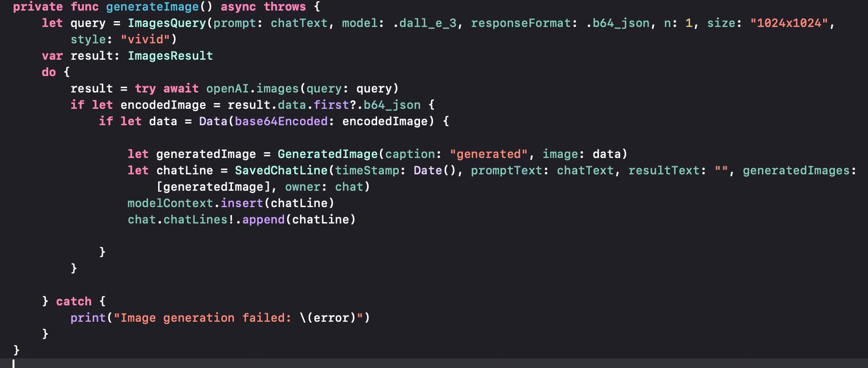Click the encodedImage variable declaration
The image size is (868, 368).
[x=163, y=105]
